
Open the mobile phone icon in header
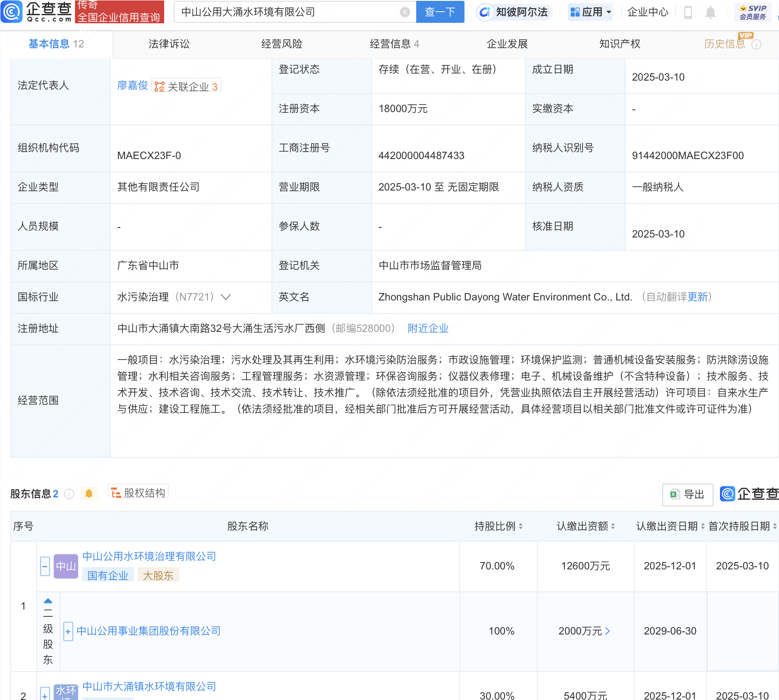click(688, 12)
